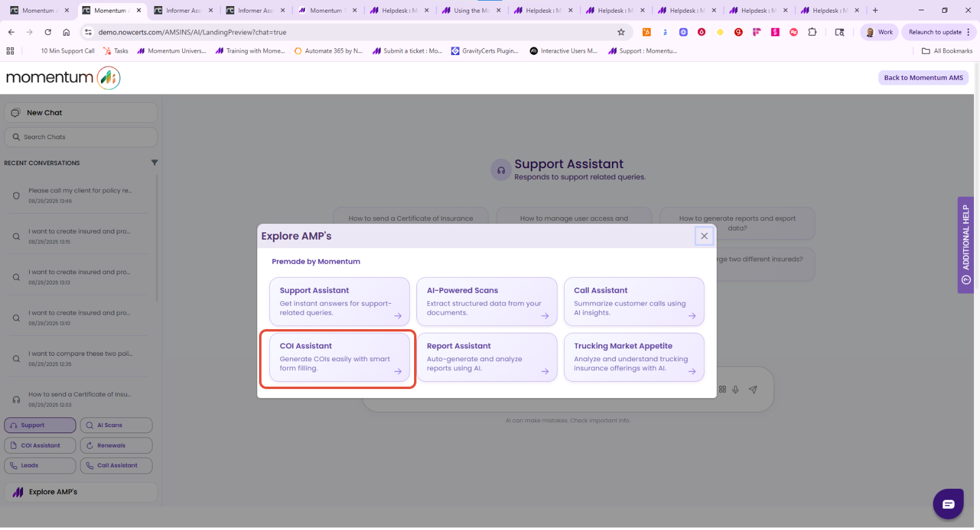Select the AI Scans shortcut

coord(116,425)
